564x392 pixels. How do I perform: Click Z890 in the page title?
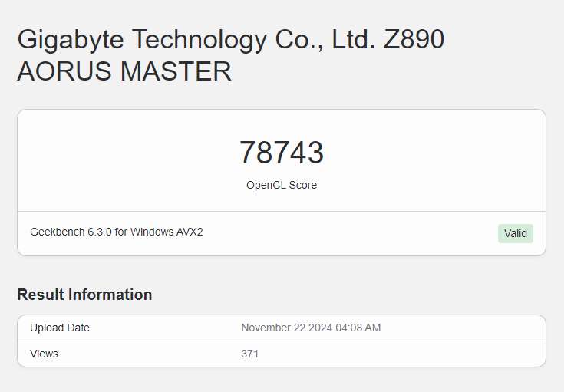[x=414, y=40]
